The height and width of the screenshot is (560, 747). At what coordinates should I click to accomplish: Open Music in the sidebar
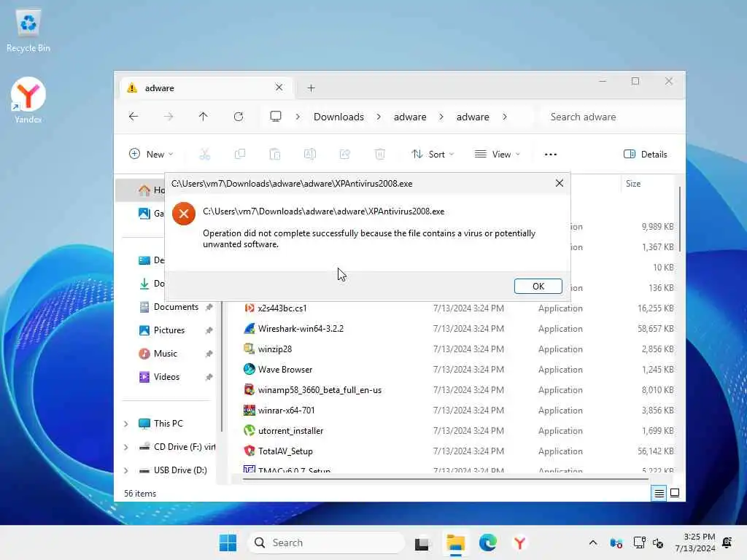[166, 354]
